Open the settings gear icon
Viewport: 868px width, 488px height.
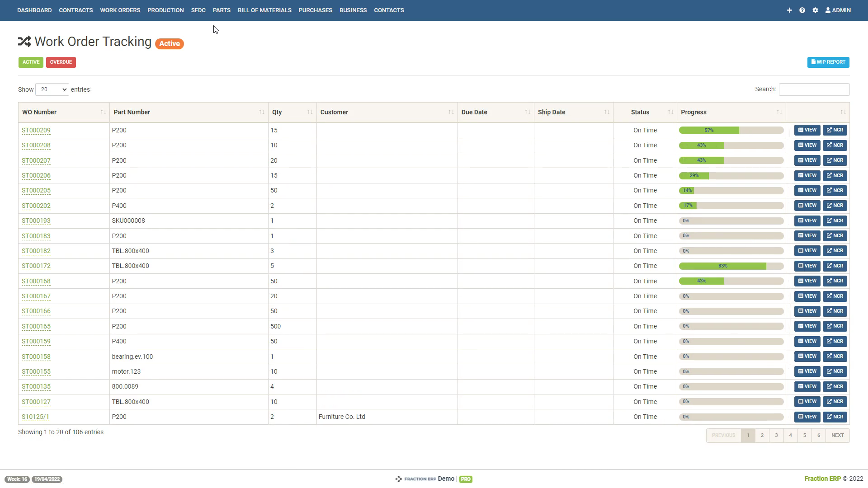click(816, 10)
